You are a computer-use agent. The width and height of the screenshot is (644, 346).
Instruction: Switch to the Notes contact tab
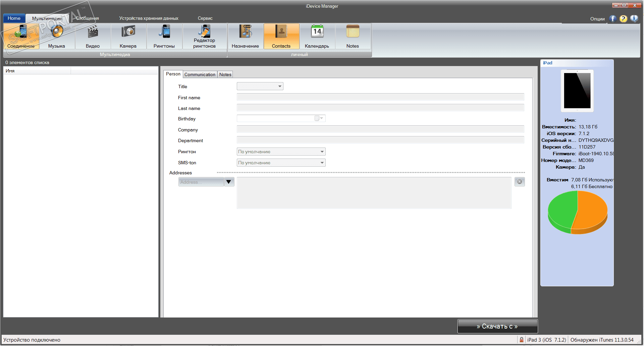click(x=225, y=74)
